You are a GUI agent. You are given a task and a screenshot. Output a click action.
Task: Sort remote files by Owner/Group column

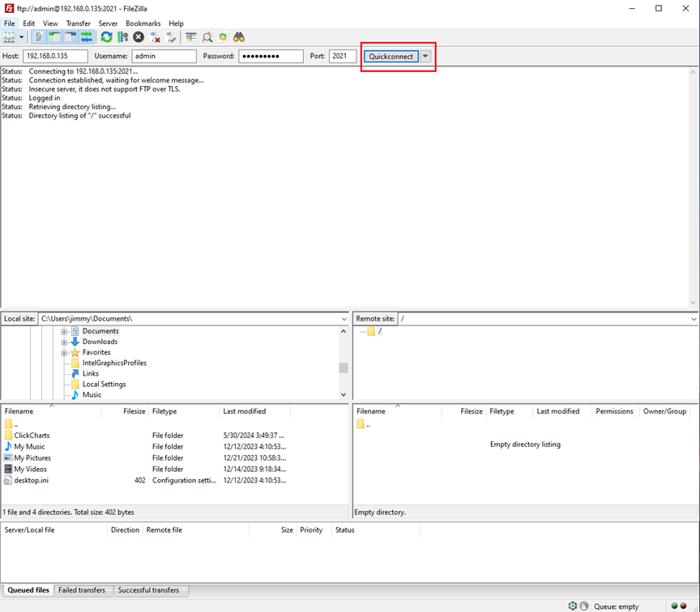[664, 411]
